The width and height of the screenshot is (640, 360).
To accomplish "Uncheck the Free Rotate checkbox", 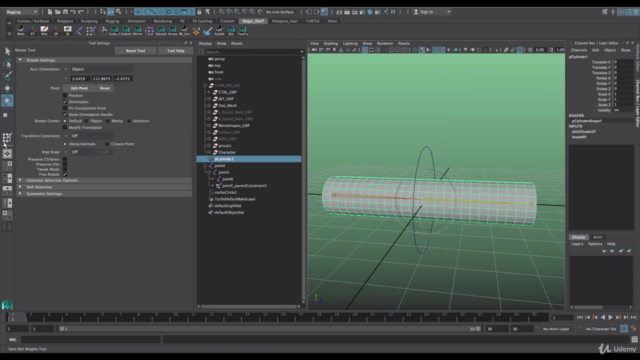I will (x=65, y=174).
